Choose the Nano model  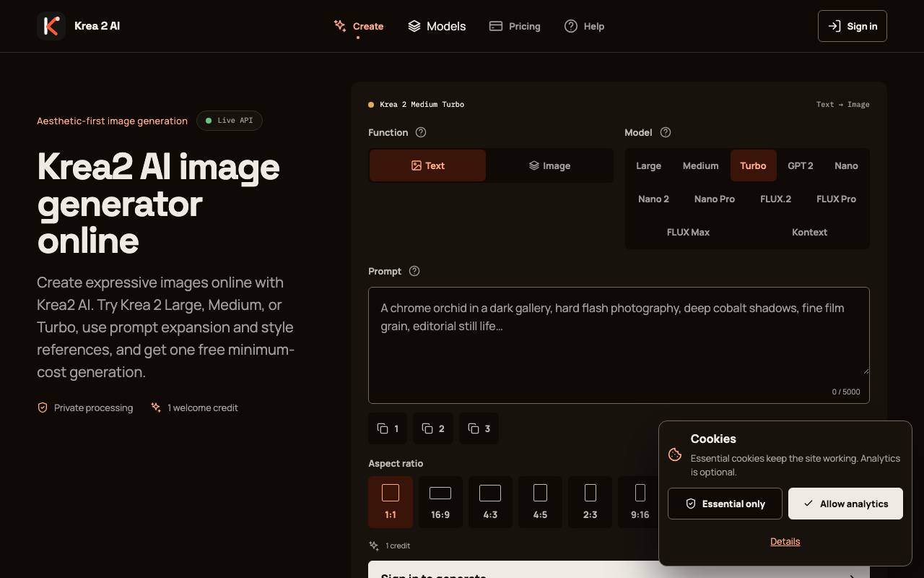pyautogui.click(x=846, y=165)
